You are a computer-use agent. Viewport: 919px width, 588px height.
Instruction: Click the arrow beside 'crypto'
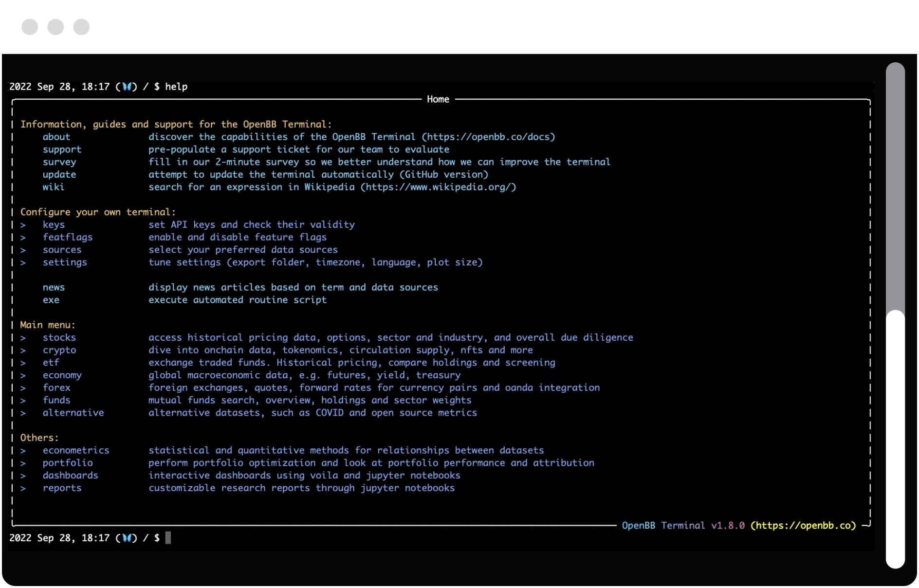[23, 350]
